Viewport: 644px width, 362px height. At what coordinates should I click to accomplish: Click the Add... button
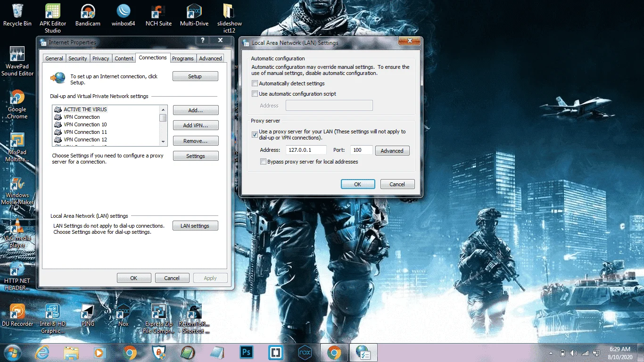coord(196,110)
